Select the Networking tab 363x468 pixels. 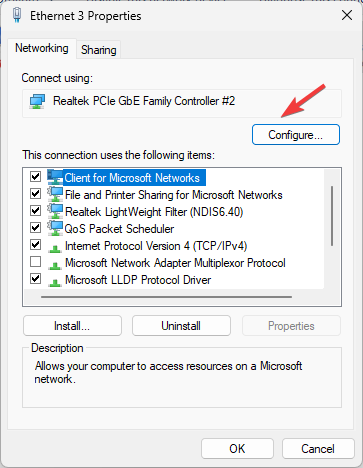42,48
